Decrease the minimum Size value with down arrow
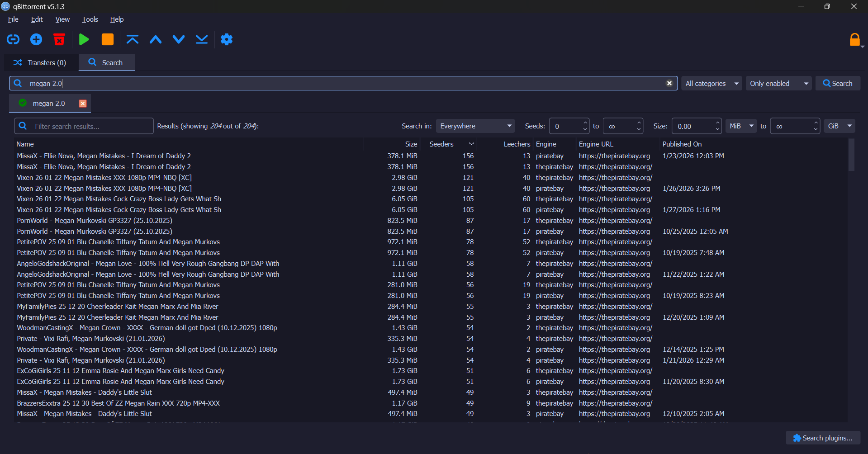 pyautogui.click(x=717, y=130)
